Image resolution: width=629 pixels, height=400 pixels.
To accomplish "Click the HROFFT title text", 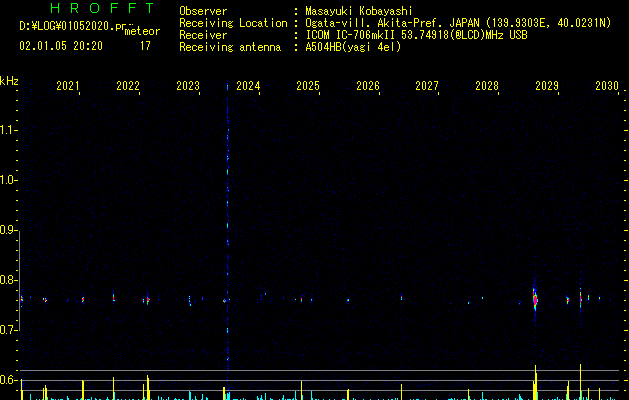I will [102, 8].
